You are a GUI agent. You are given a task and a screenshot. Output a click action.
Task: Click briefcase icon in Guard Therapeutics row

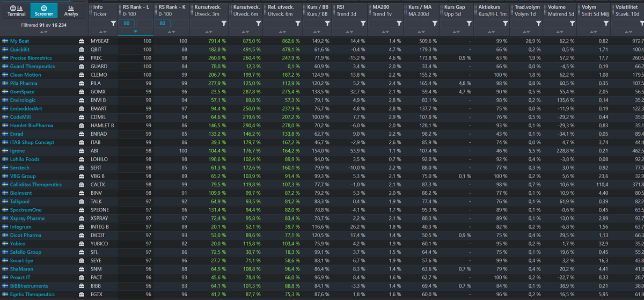pos(81,67)
